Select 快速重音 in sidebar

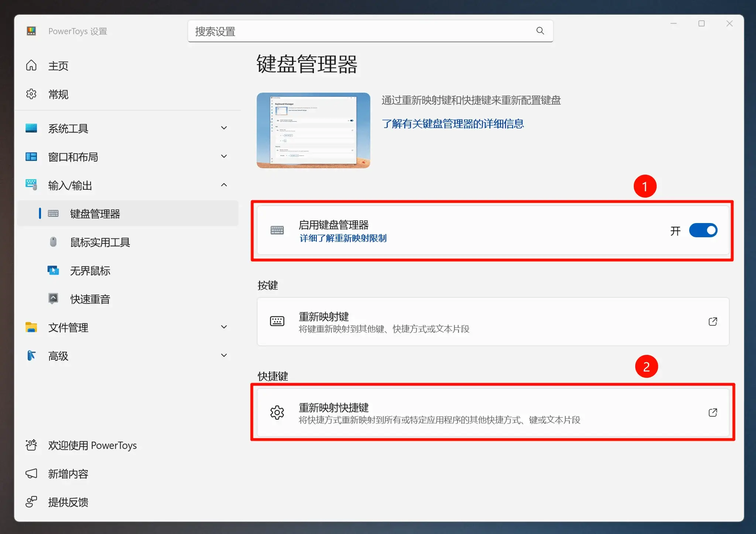pyautogui.click(x=128, y=299)
